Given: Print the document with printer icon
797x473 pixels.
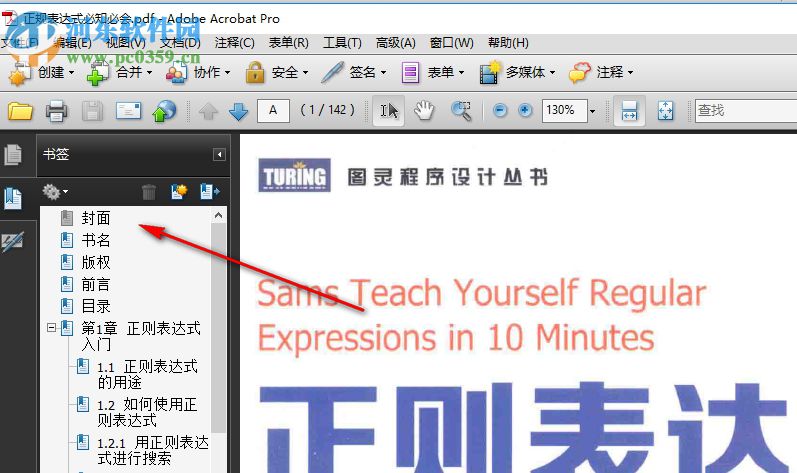Looking at the screenshot, I should (x=56, y=111).
